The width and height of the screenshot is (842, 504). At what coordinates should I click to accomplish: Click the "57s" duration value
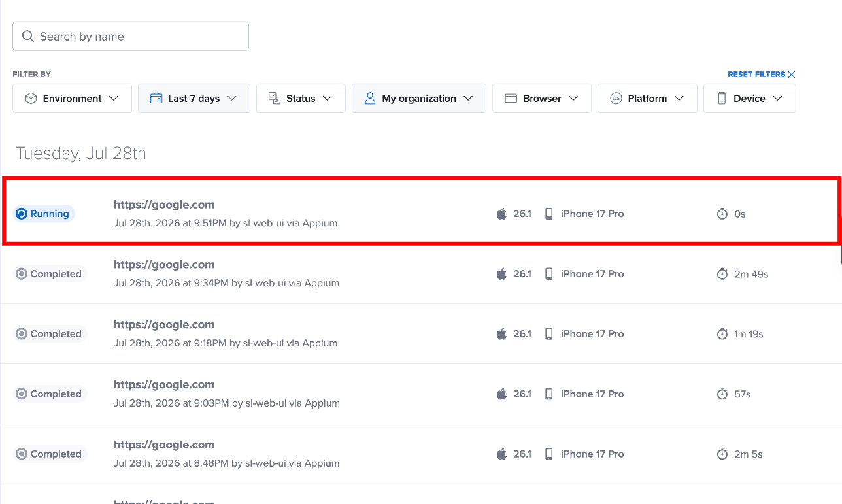743,394
